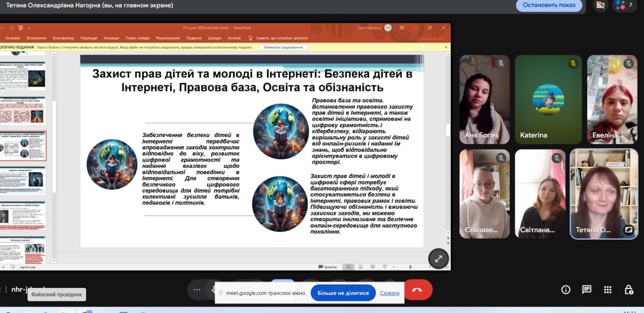This screenshot has height=313, width=644.
Task: Toggle the microphone button in call bar
Action: coord(215,290)
